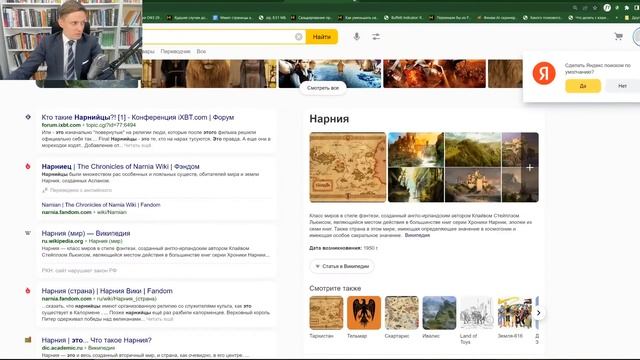Click Да to set Yandex as default
The height and width of the screenshot is (360, 640).
coord(583,86)
